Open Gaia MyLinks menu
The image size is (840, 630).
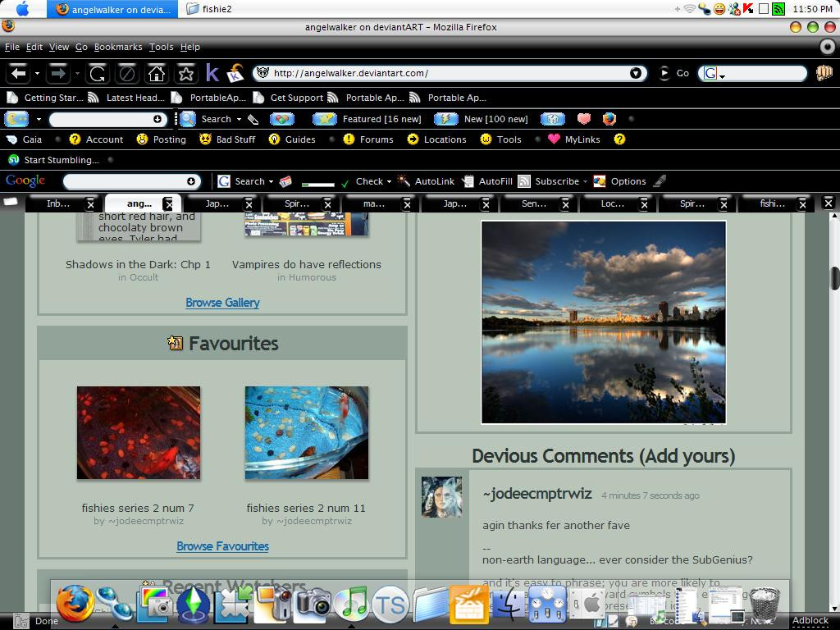[573, 139]
